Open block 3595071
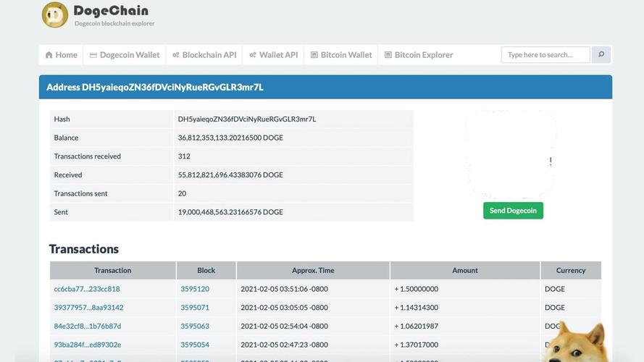The height and width of the screenshot is (362, 644). (x=195, y=308)
